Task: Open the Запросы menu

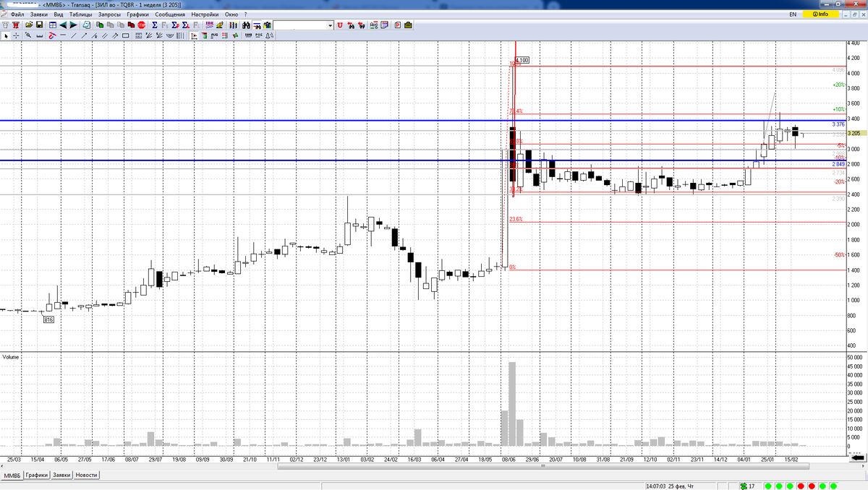Action: [109, 14]
